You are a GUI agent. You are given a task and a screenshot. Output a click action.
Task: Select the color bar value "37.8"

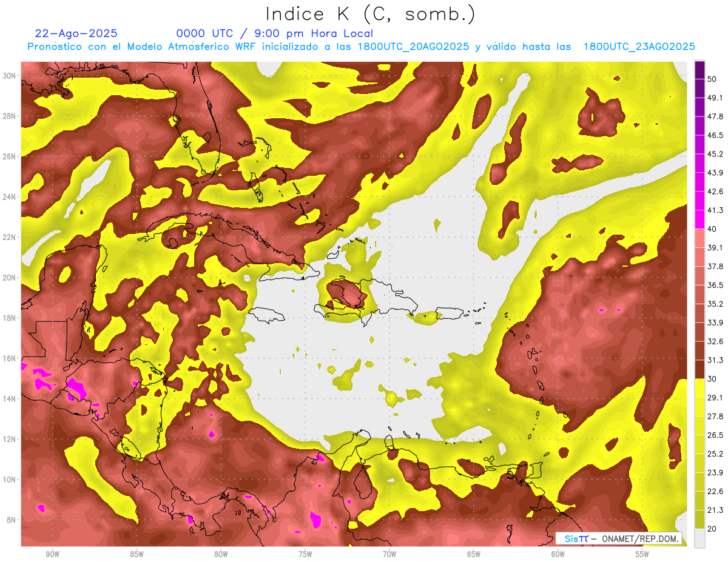tap(715, 266)
